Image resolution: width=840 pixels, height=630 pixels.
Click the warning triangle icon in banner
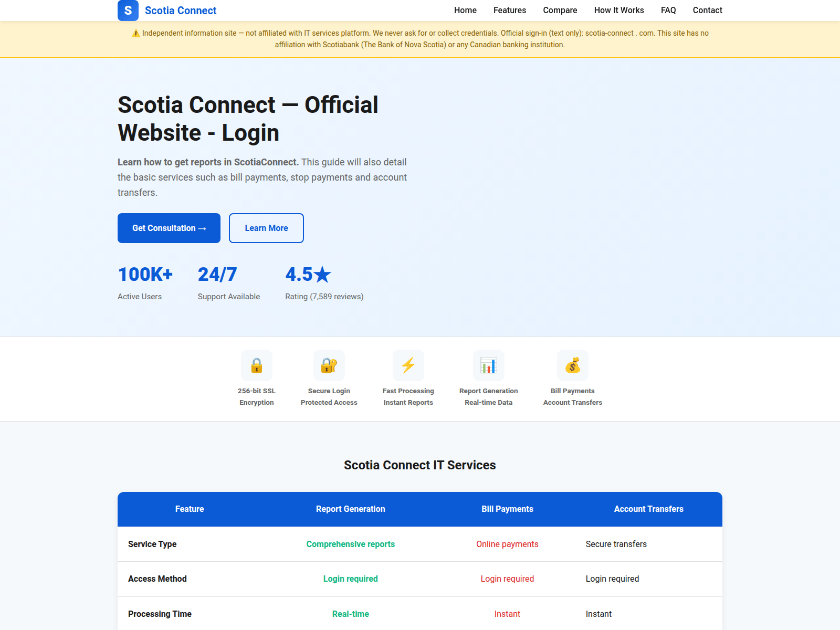pos(135,33)
